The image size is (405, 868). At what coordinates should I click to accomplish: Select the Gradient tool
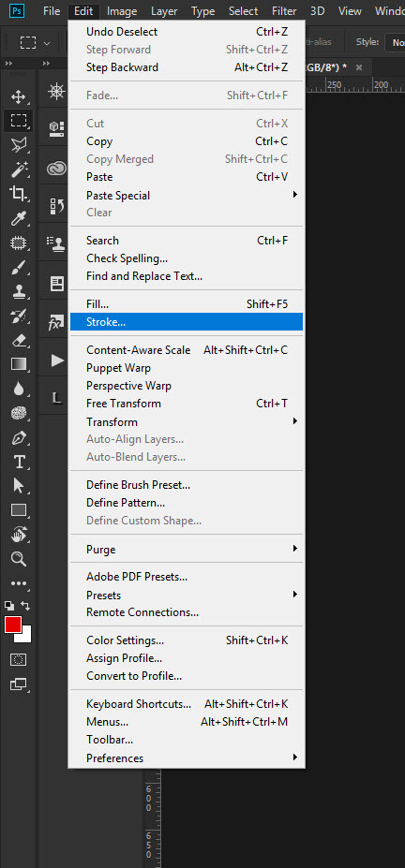pos(19,364)
